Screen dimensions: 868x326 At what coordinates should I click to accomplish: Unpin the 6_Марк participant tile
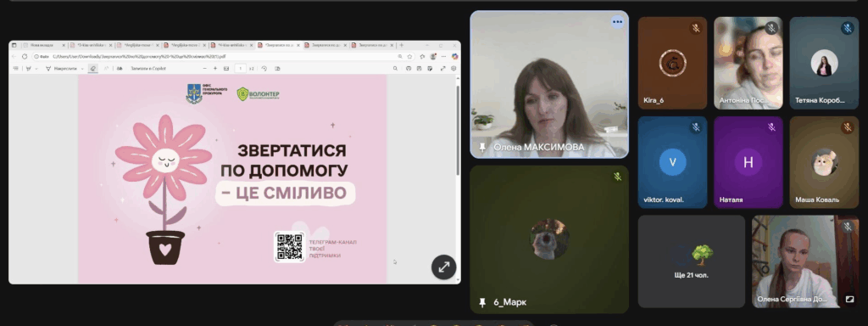click(482, 302)
